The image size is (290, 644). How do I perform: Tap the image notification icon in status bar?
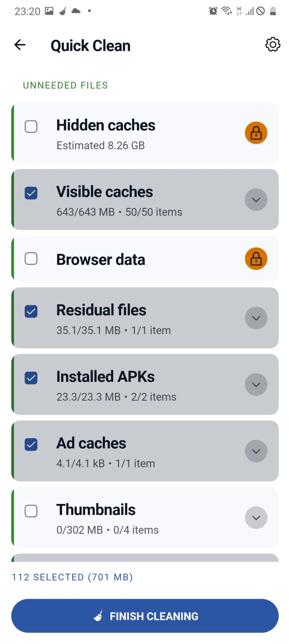coord(49,11)
